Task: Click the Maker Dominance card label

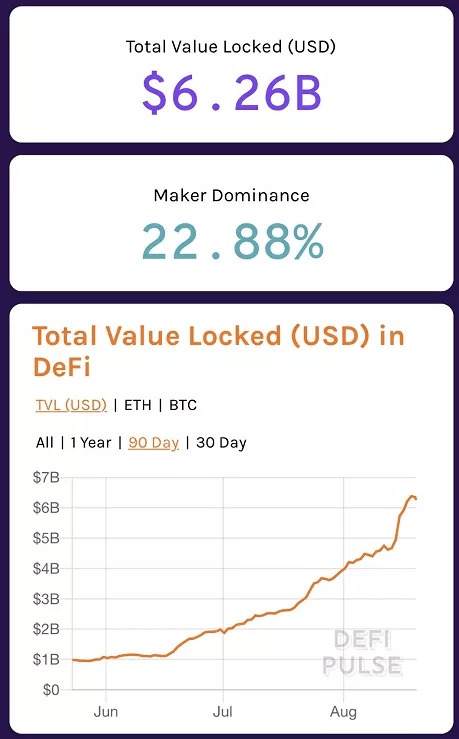Action: click(x=231, y=195)
